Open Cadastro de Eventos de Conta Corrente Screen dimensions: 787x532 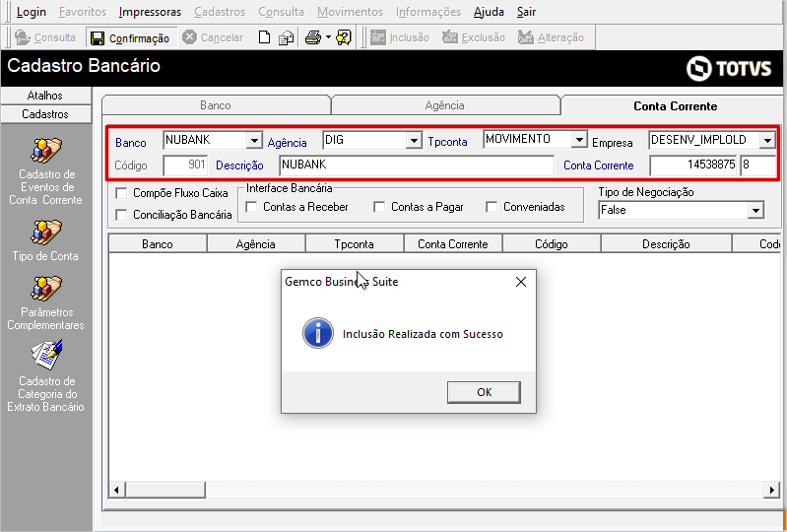coord(45,170)
